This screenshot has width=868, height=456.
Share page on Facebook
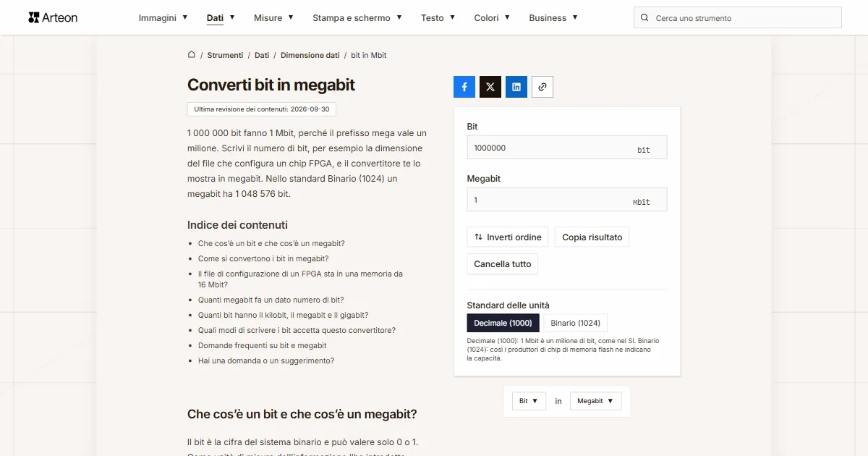point(464,87)
